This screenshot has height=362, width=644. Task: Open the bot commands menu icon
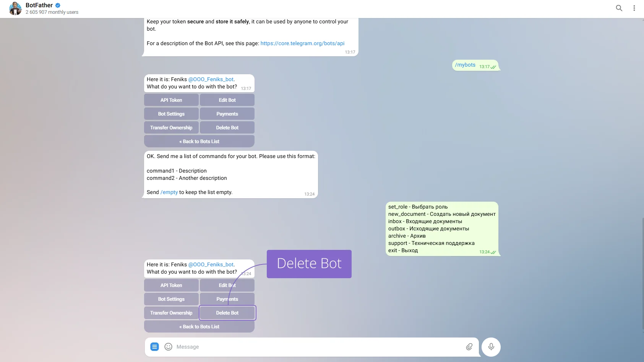[x=154, y=347]
